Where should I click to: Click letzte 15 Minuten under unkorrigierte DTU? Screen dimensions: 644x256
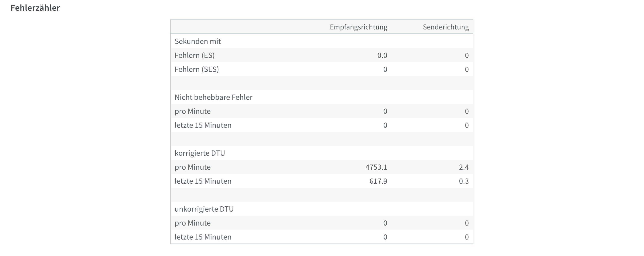tap(203, 237)
